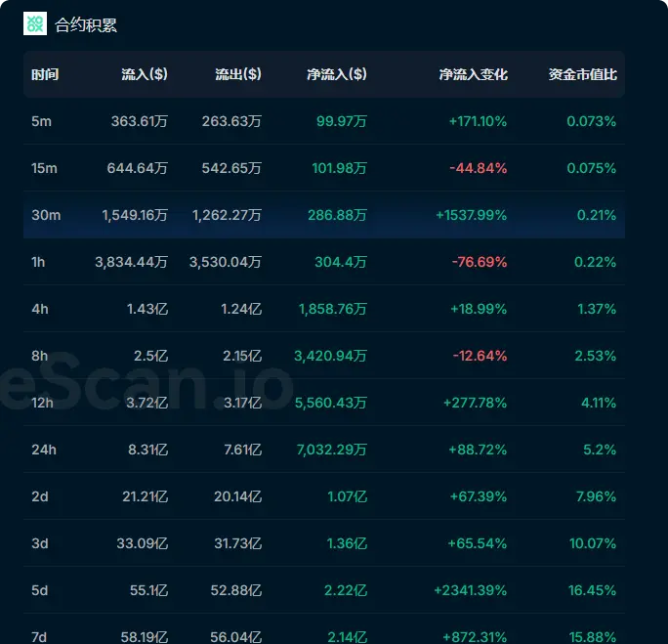Click the change value -44.84%

pos(479,168)
